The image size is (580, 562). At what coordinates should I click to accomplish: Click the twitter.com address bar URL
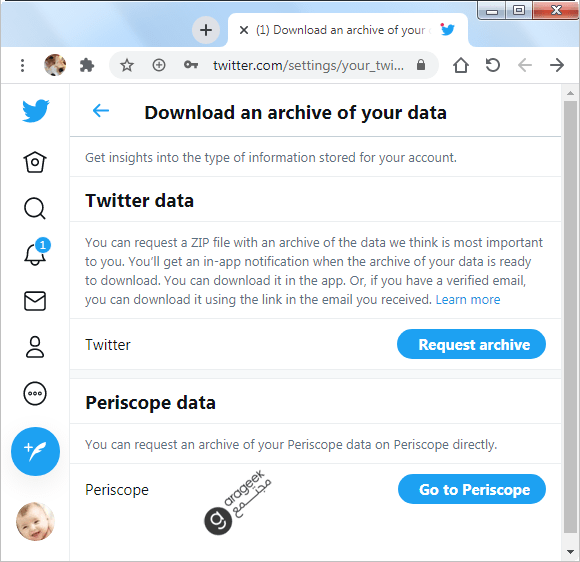coord(308,65)
